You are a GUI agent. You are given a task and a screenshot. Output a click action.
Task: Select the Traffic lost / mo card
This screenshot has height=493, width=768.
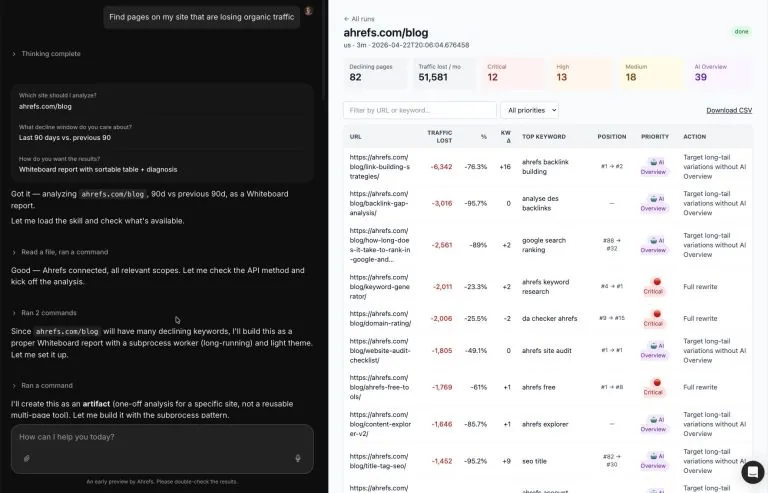click(444, 73)
